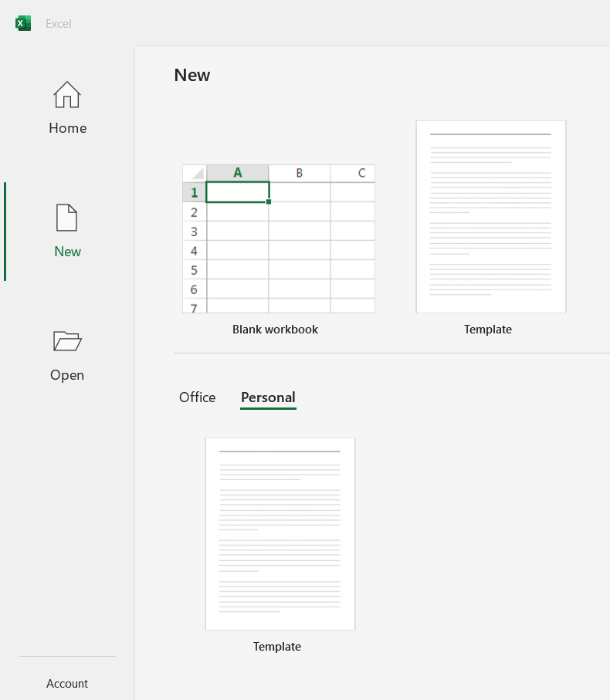
Task: Click the Open label in sidebar
Action: point(67,375)
